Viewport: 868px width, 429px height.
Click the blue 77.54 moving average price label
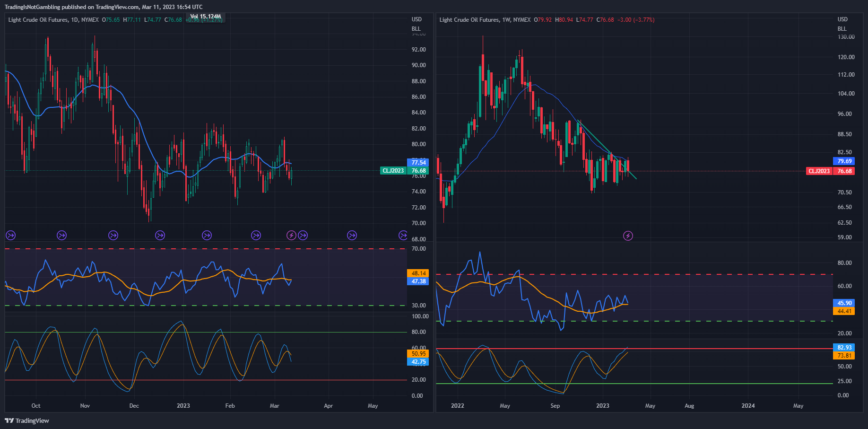coord(418,163)
